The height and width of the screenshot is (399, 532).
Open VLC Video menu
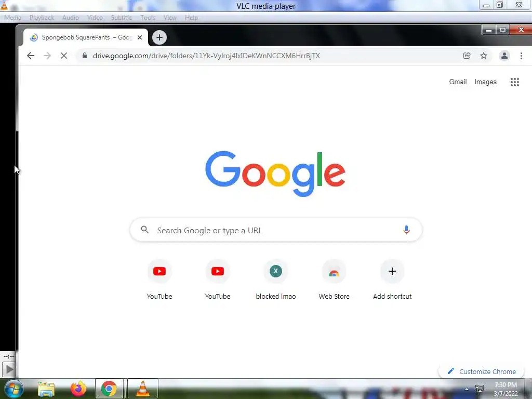click(x=95, y=18)
